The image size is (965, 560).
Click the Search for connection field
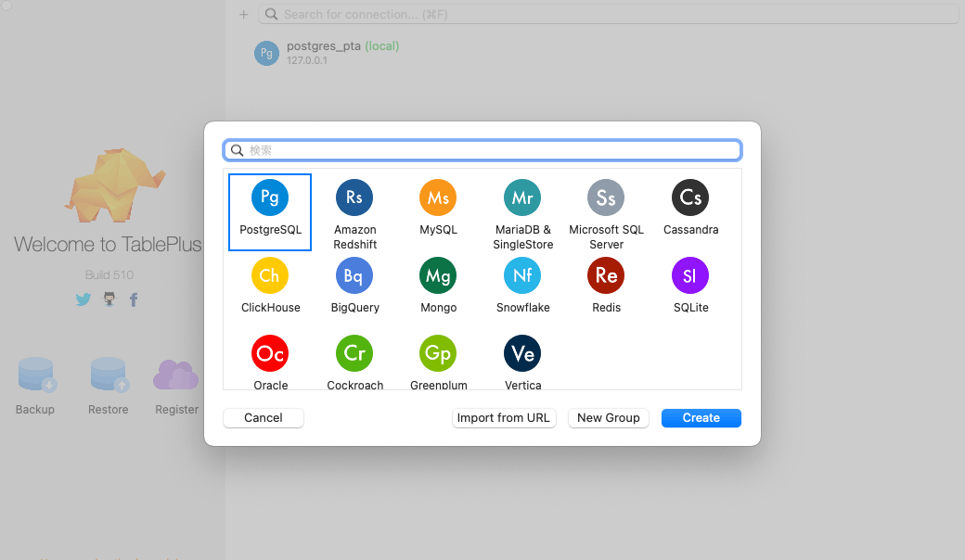click(x=608, y=14)
